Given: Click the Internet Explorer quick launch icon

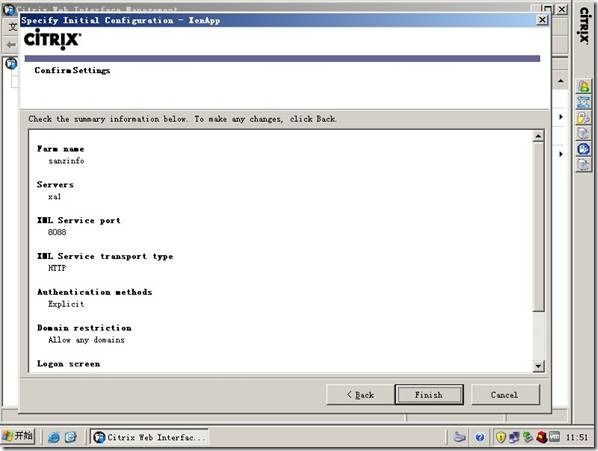Looking at the screenshot, I should 54,437.
